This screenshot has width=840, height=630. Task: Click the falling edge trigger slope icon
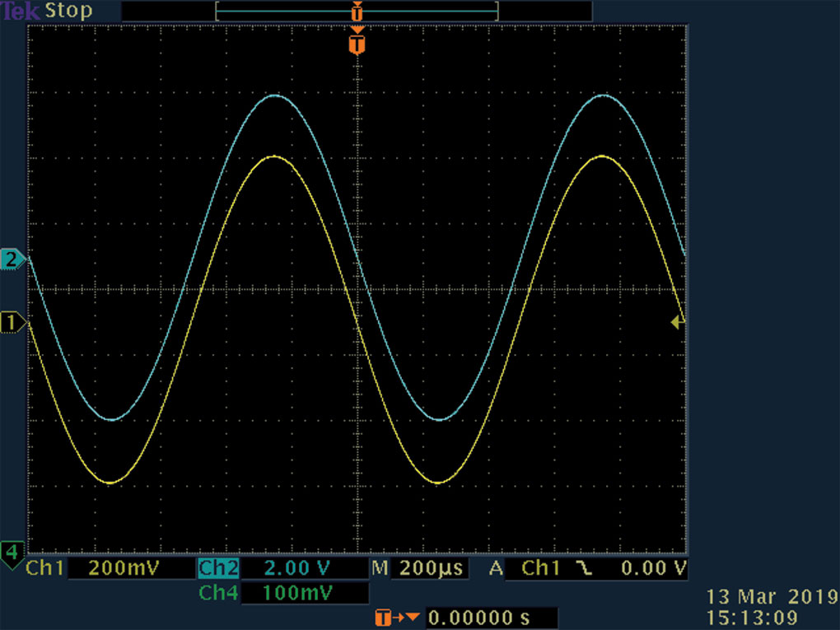point(584,568)
